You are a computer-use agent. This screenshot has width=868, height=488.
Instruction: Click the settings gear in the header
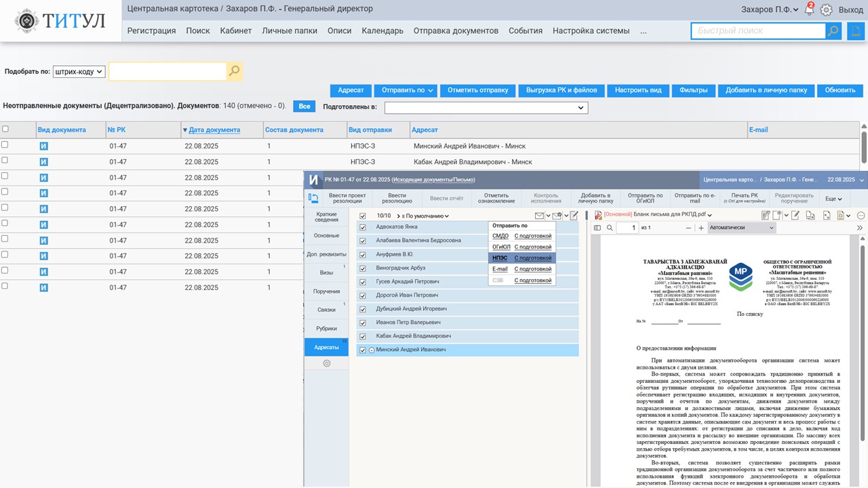click(x=826, y=10)
